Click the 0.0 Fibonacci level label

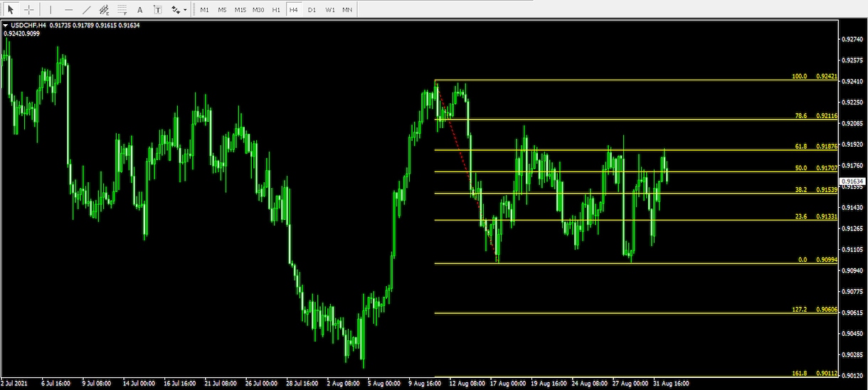tap(803, 260)
